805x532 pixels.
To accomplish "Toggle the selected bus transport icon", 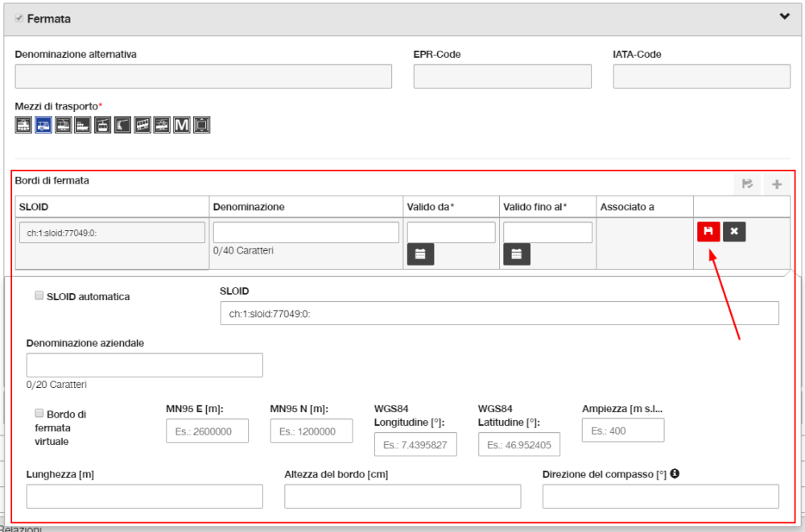I will [x=43, y=125].
